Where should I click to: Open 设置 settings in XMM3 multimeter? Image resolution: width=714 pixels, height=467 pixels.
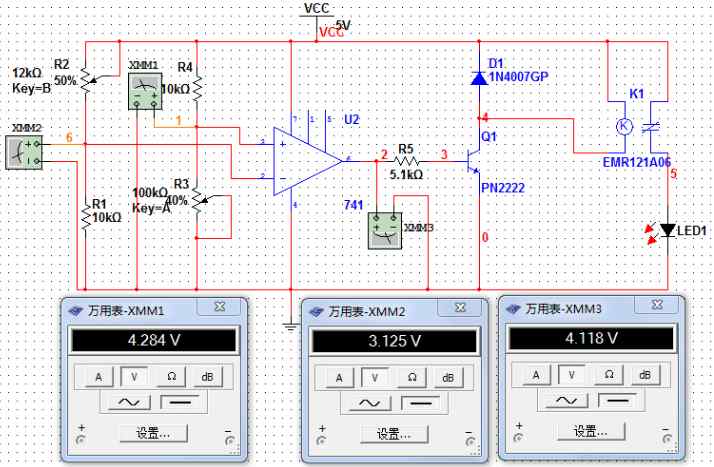591,431
